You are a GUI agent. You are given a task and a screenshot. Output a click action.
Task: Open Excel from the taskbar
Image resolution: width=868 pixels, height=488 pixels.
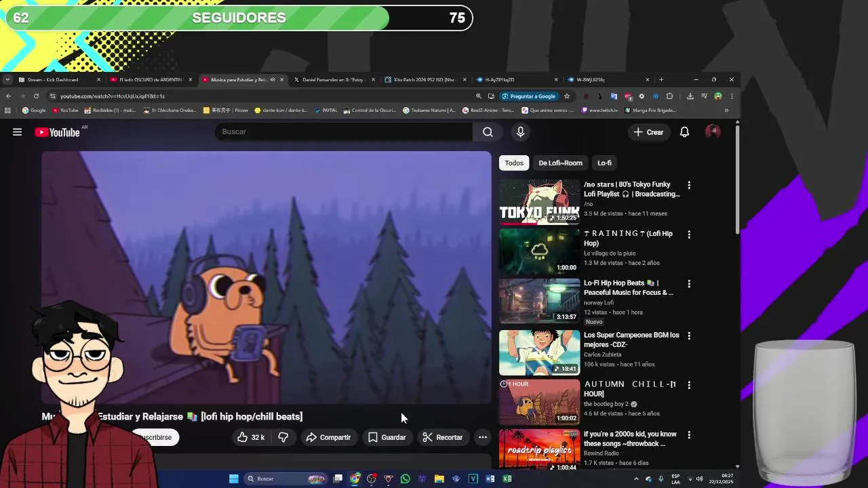[x=507, y=479]
